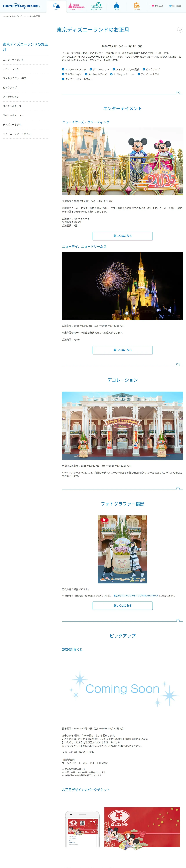
Task: Click the Tokyo Disney Resort logo
Action: 21,6
